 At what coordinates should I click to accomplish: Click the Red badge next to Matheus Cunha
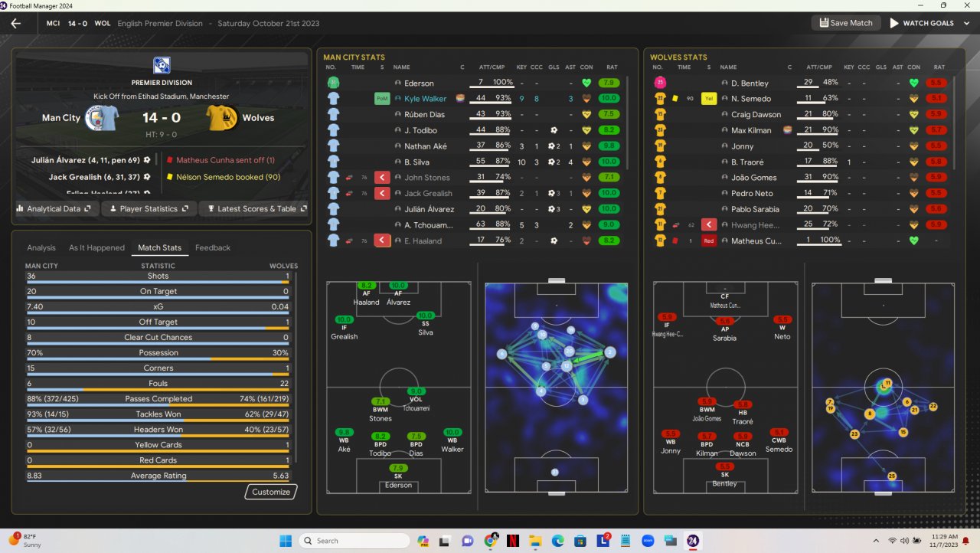709,241
